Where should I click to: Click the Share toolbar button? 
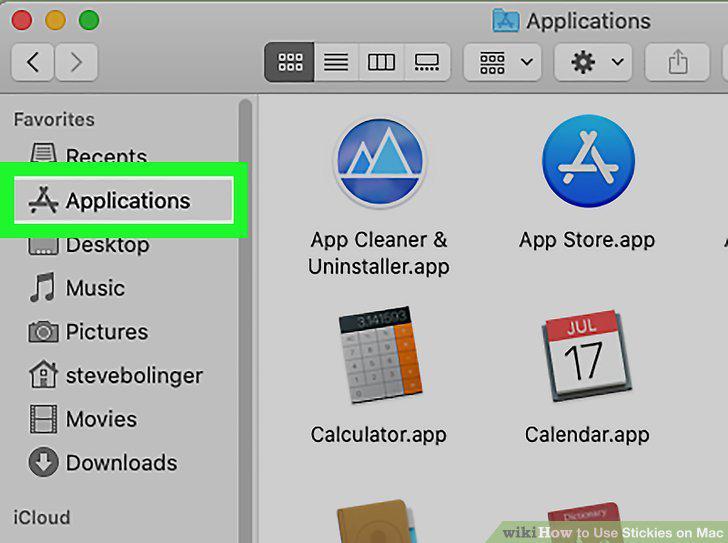point(677,62)
